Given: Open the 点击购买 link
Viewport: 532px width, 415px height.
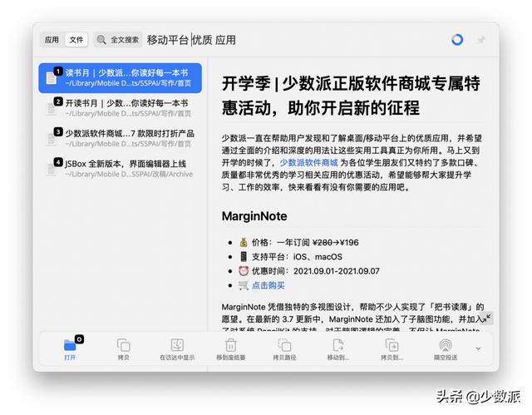Looking at the screenshot, I should click(x=268, y=285).
